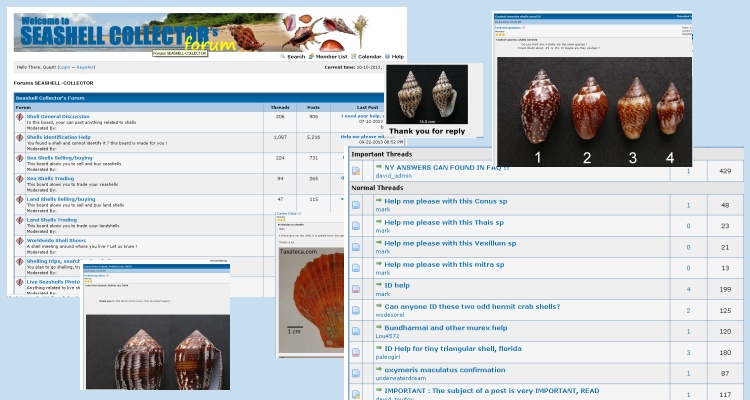
Task: Click reply count 3 for tiny triangular shell thread
Action: (x=688, y=353)
